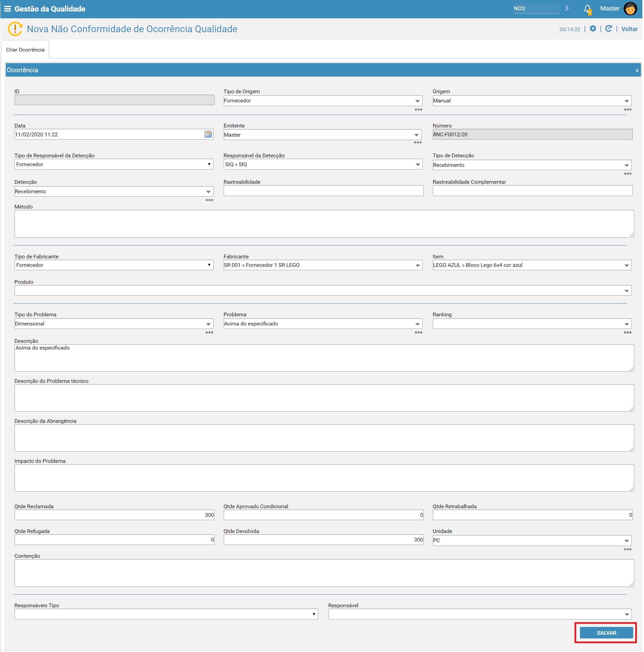Click the Descrição do Problema técnico text area
Screen dimensions: 644x652
[x=324, y=398]
